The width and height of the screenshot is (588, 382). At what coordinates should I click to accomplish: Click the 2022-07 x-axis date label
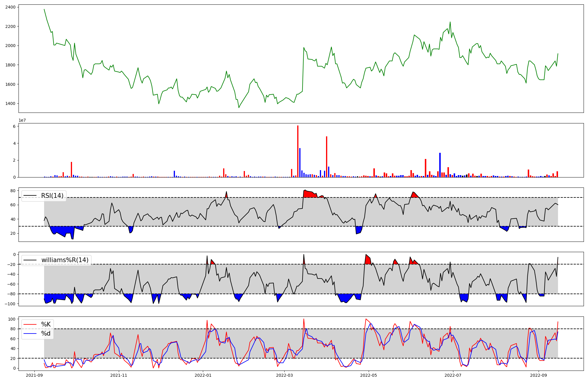tap(453, 375)
